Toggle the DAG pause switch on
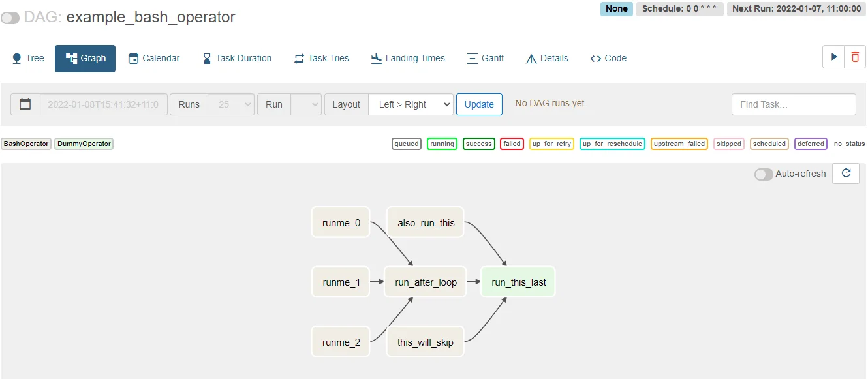This screenshot has height=379, width=868. click(10, 18)
